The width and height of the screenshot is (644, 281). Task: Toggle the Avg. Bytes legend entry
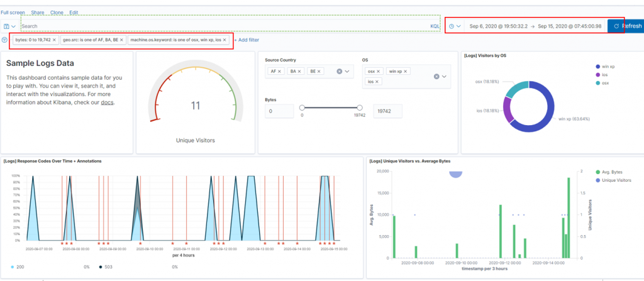609,172
